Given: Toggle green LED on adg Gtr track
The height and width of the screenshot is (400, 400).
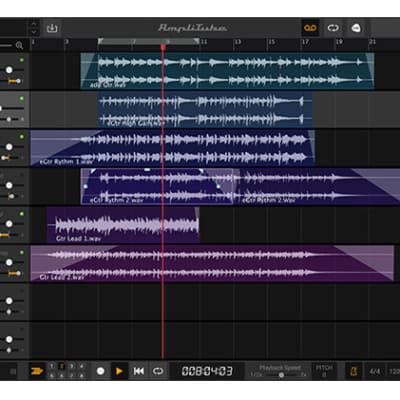Looking at the screenshot, I should [x=22, y=60].
